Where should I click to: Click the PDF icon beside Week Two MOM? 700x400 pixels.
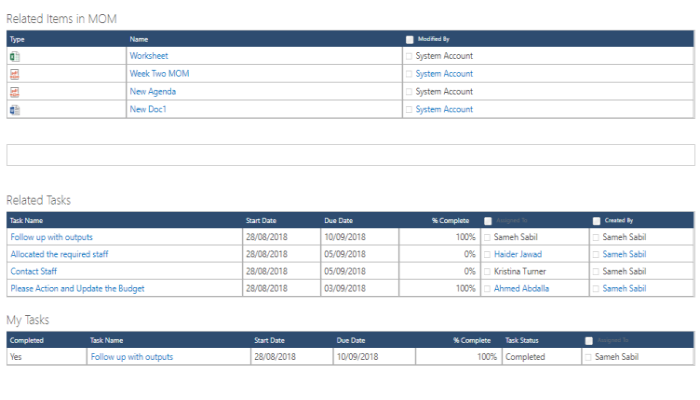click(x=15, y=74)
